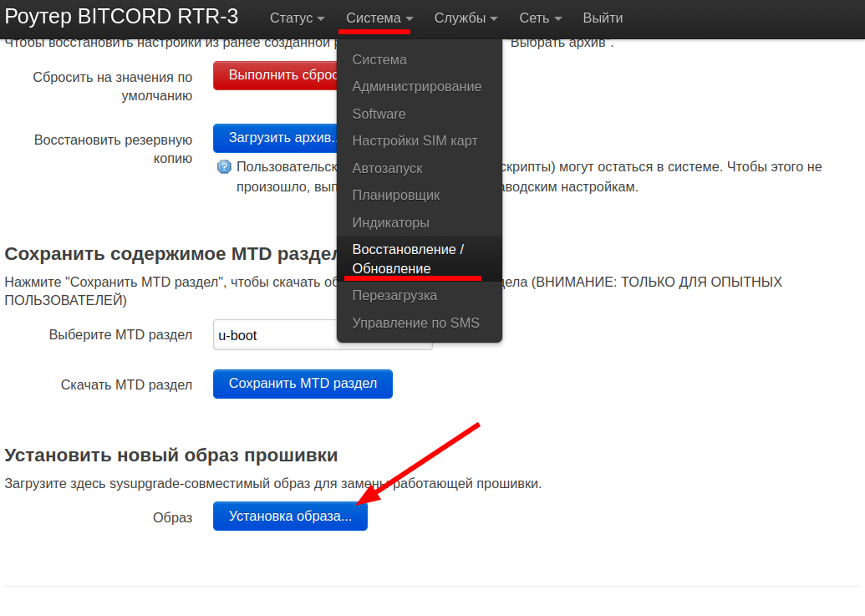Click Перезагрузка in the menu

point(394,295)
